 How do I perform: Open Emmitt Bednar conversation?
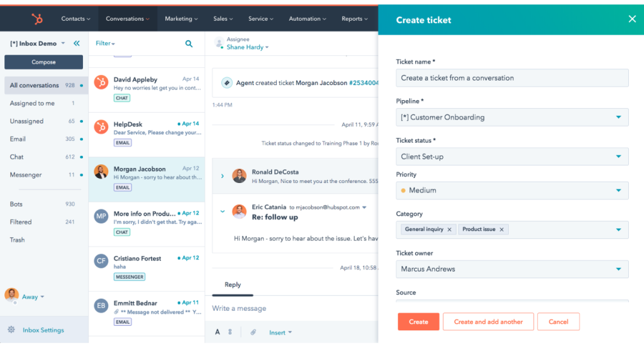pos(147,314)
